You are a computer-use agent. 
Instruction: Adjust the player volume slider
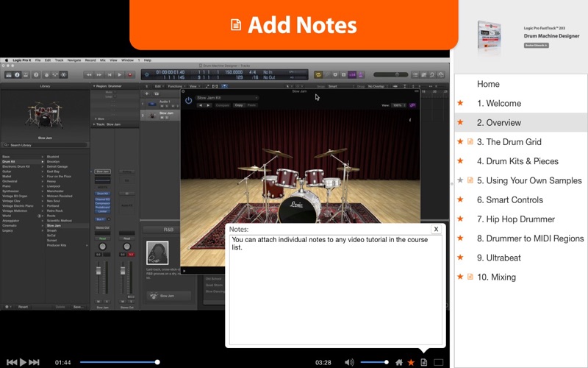tap(374, 362)
